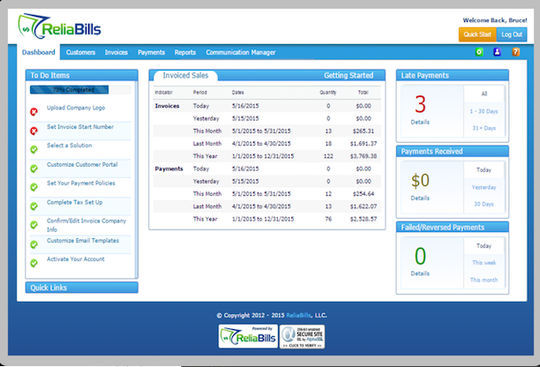Click green check icon beside Select a Solution
Screen dimensions: 540x367
pyautogui.click(x=34, y=149)
